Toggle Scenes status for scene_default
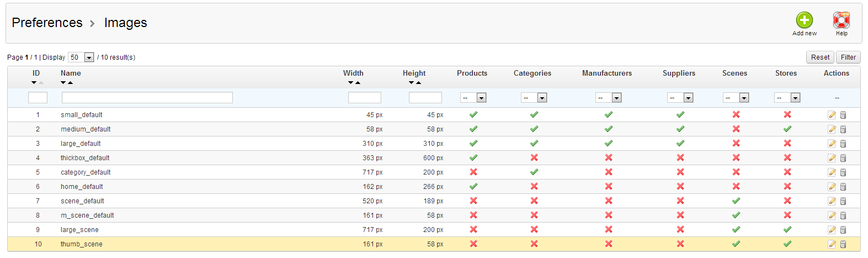 [736, 201]
